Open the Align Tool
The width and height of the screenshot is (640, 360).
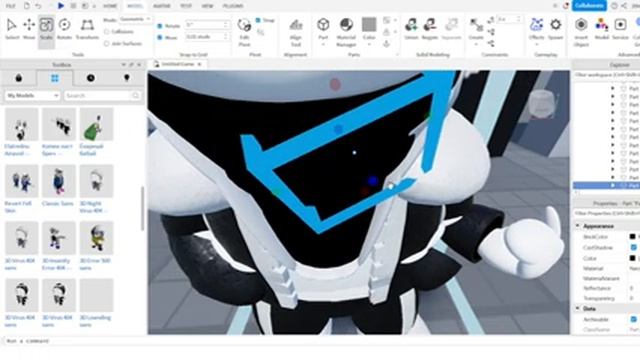pos(296,32)
